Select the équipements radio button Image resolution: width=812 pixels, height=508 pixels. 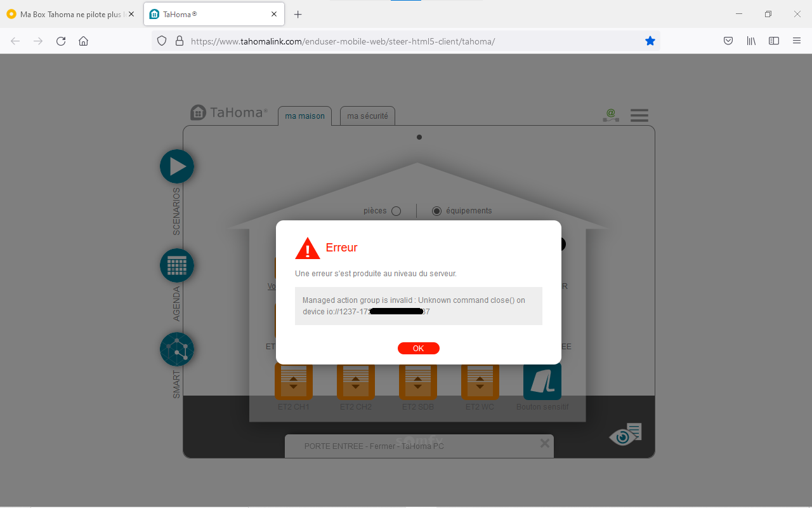click(436, 211)
